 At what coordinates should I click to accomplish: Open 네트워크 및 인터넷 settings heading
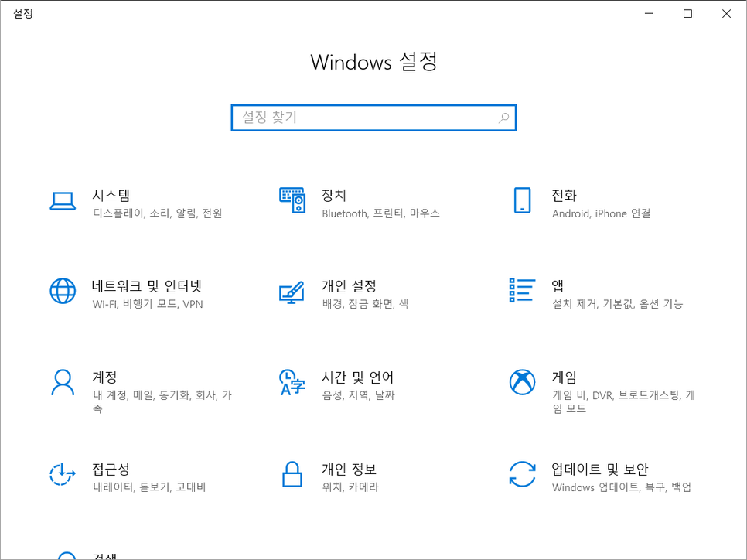[147, 286]
